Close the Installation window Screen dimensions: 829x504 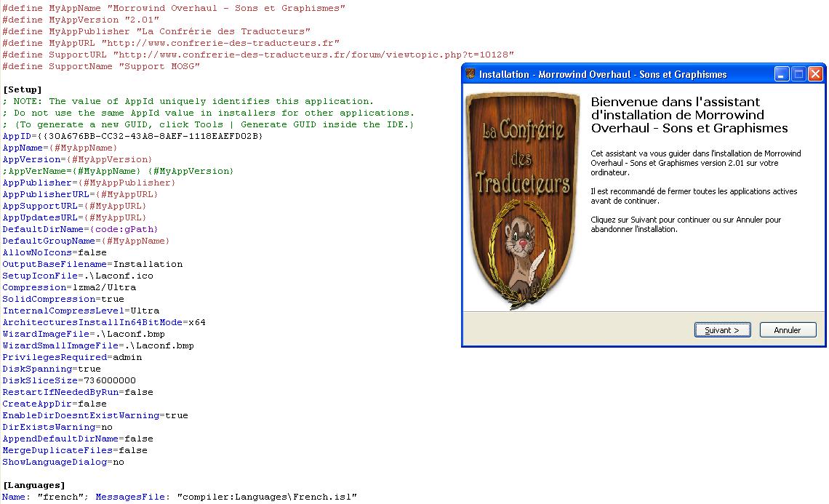tap(816, 74)
